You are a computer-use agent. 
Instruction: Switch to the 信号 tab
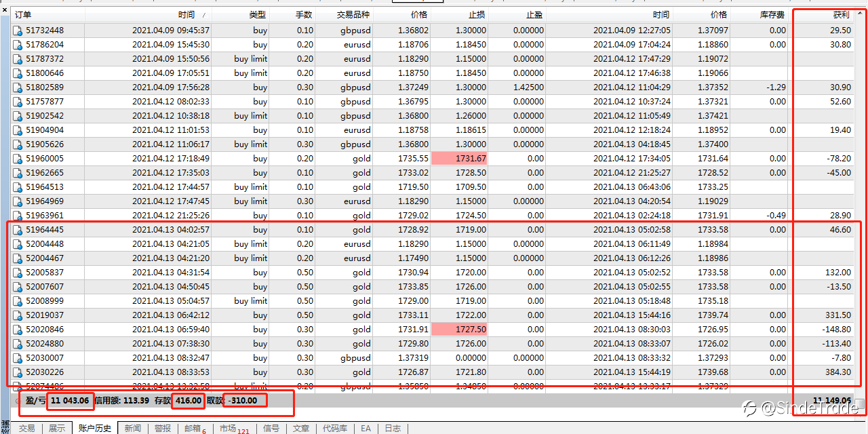(271, 429)
